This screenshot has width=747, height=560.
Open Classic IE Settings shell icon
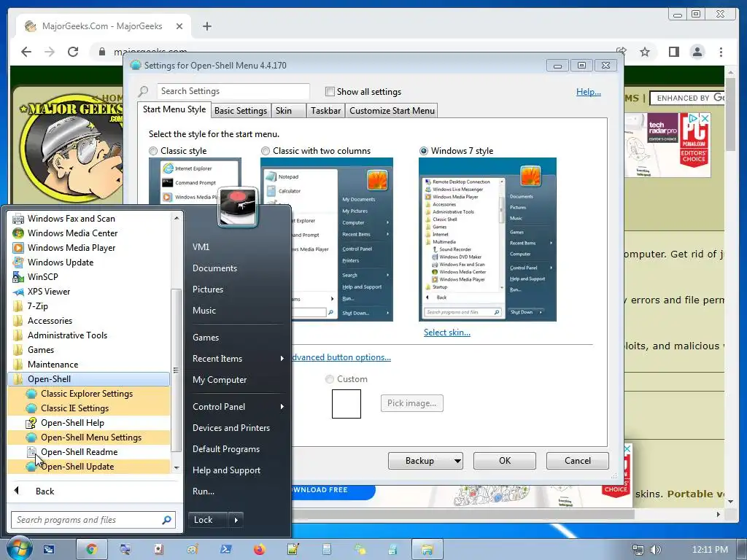[x=31, y=408]
